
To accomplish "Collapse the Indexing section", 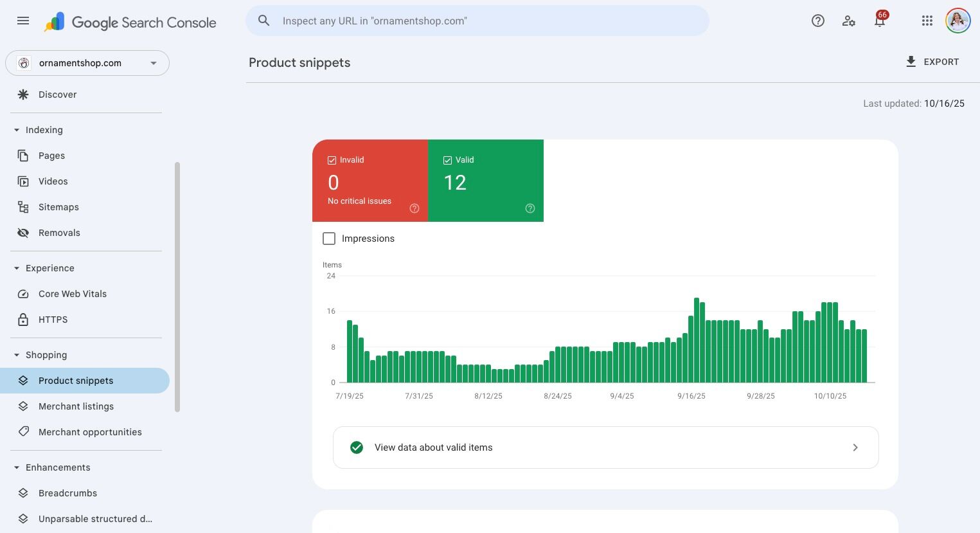I will [x=17, y=130].
